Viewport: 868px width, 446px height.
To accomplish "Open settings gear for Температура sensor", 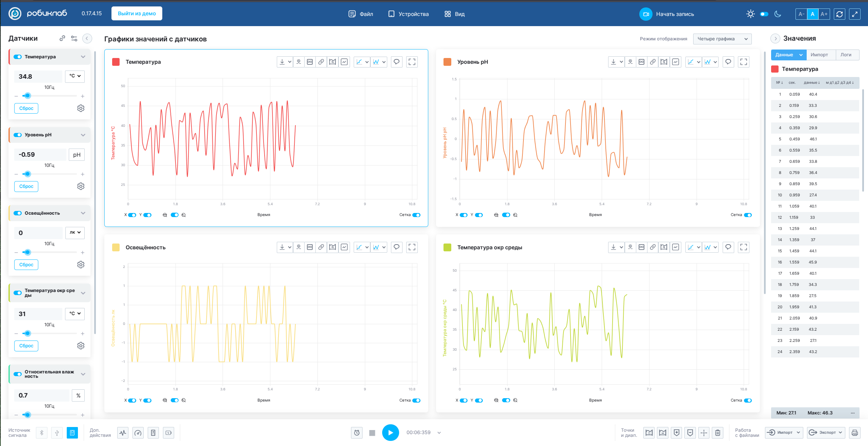I will [x=81, y=108].
